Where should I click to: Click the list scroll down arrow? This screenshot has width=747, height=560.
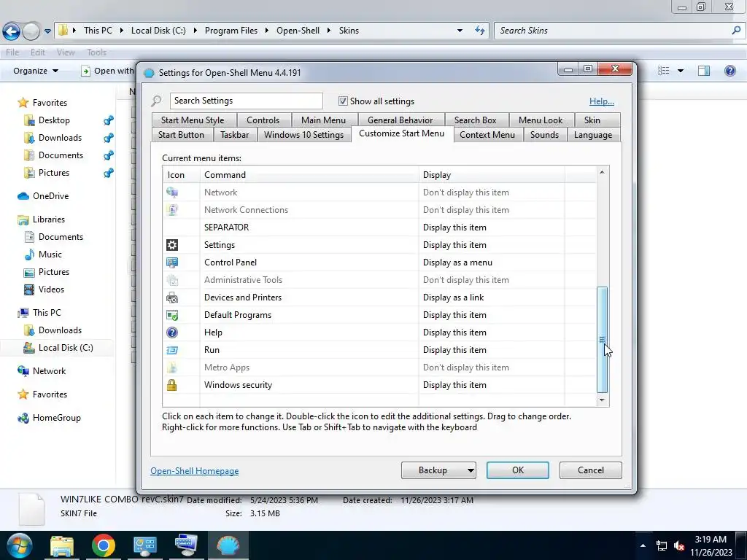[602, 400]
